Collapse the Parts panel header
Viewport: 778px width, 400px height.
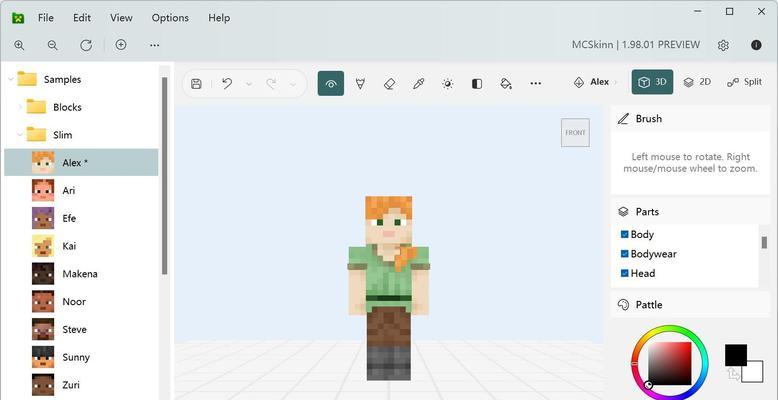click(690, 211)
